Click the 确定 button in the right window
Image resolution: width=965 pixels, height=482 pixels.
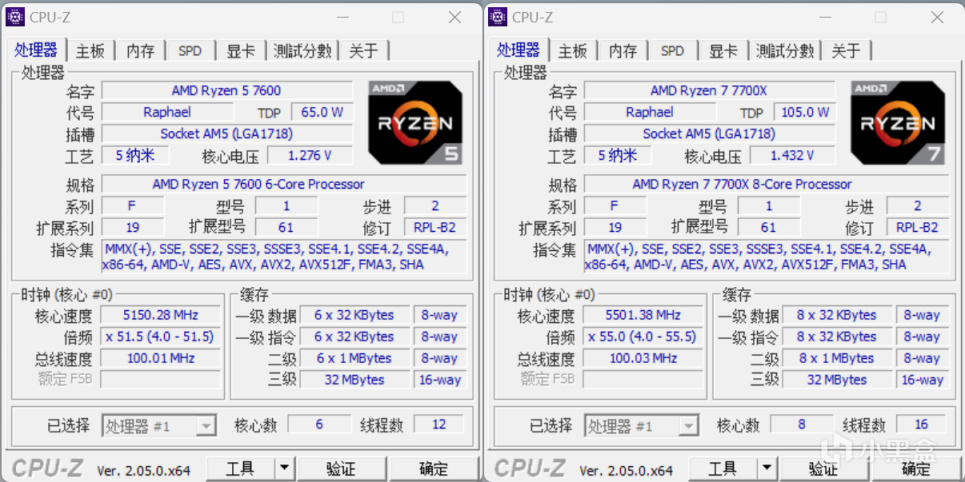[916, 469]
